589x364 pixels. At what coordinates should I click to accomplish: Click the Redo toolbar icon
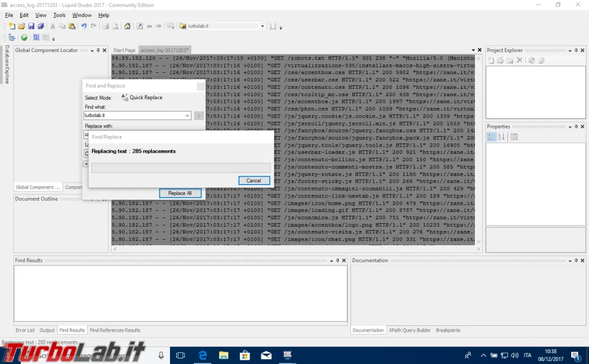(x=93, y=26)
